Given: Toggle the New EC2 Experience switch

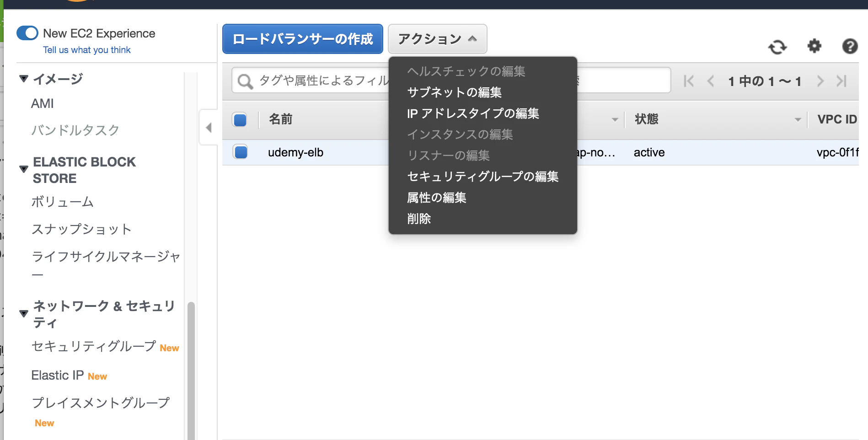Looking at the screenshot, I should point(27,33).
